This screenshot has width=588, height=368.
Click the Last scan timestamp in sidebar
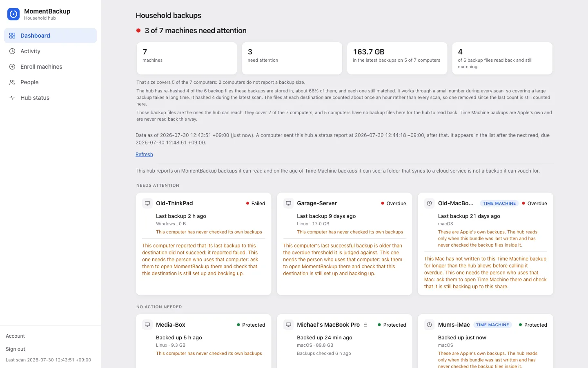(x=48, y=360)
